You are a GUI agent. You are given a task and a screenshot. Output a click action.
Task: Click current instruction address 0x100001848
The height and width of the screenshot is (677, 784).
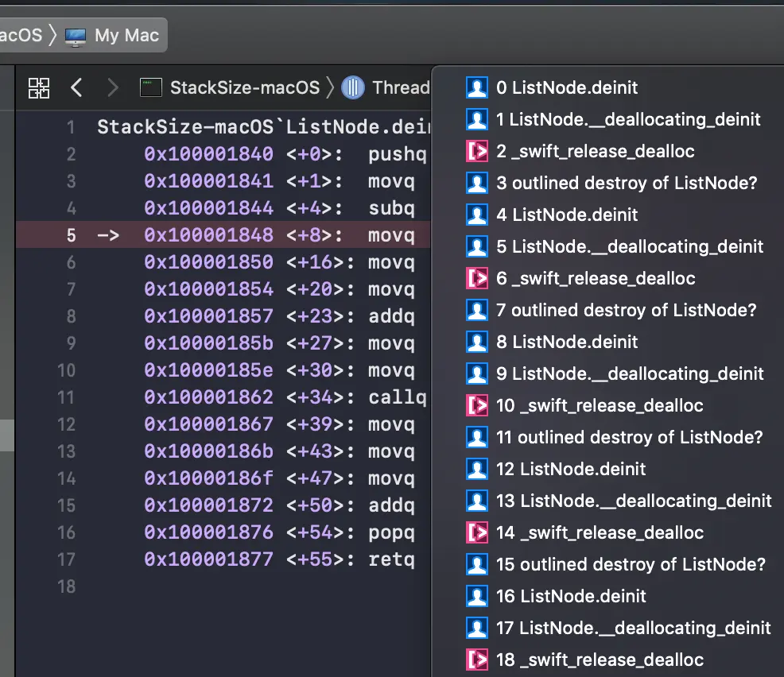(x=209, y=235)
